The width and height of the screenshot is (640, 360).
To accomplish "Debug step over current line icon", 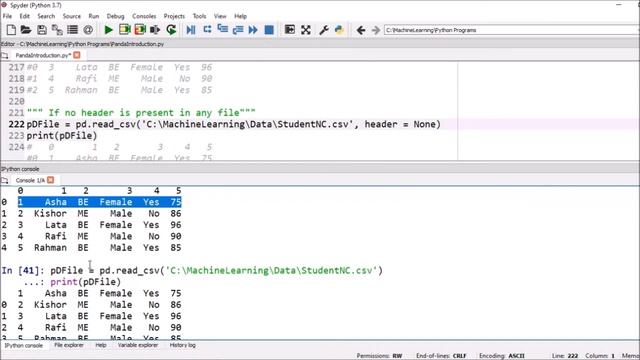I will [x=207, y=29].
